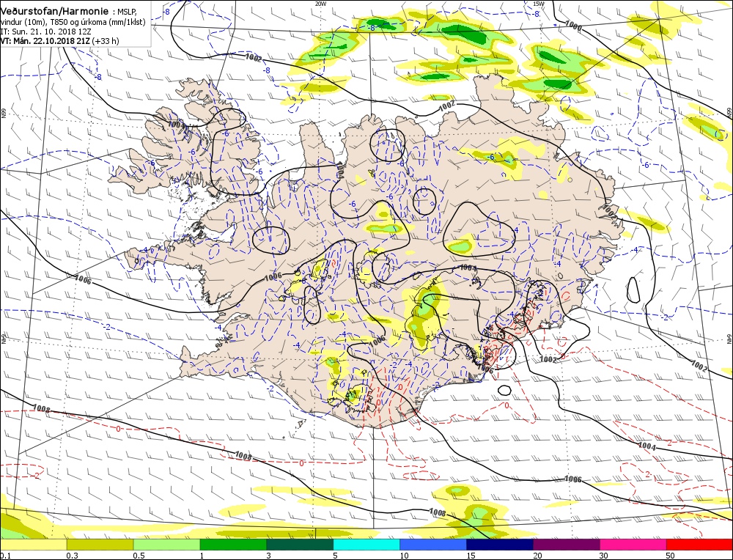Image resolution: width=733 pixels, height=560 pixels.
Task: Choose the navy 15 mm legend swatch
Action: [x=500, y=545]
